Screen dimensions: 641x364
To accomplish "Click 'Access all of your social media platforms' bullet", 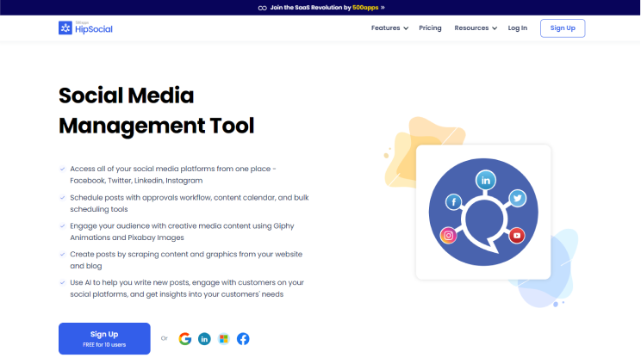I will (x=173, y=175).
